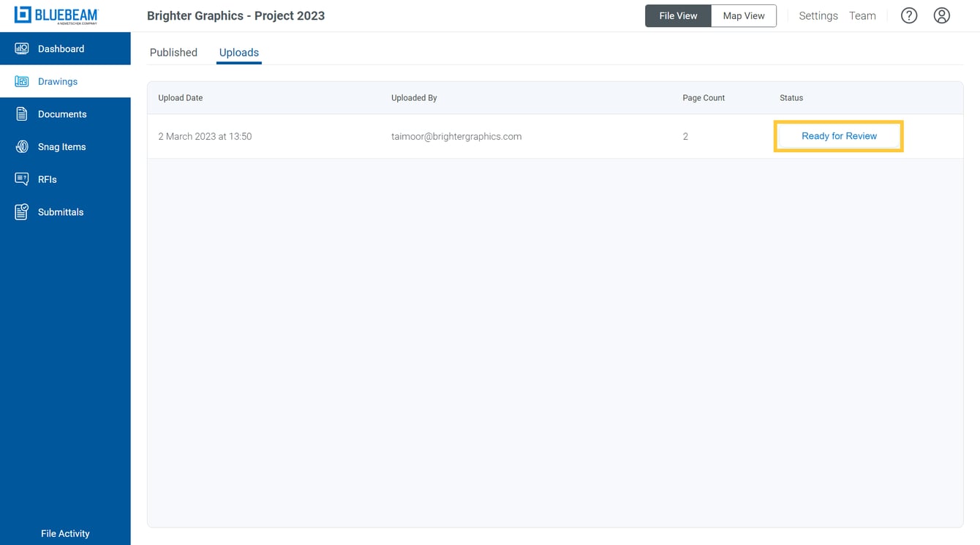Select File View mode
The width and height of the screenshot is (980, 545).
tap(678, 15)
